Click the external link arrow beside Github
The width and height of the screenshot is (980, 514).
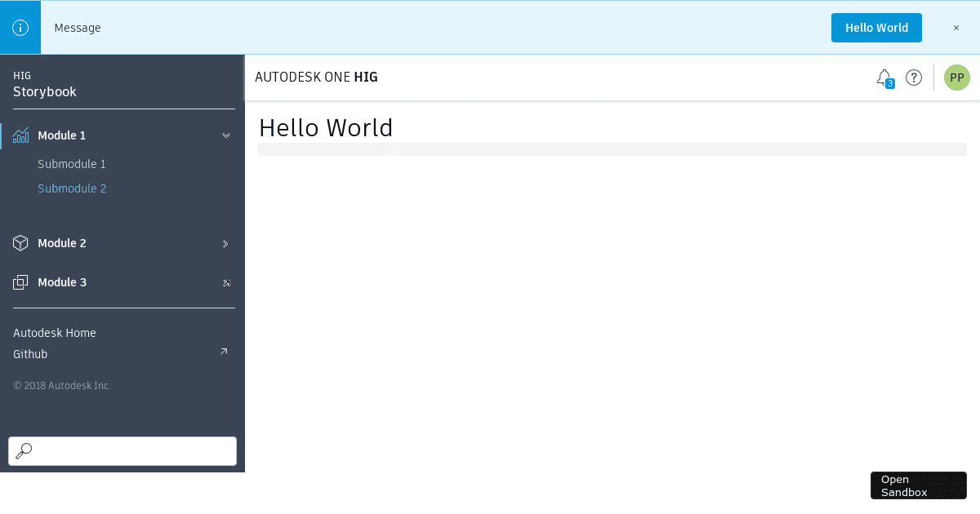tap(224, 352)
